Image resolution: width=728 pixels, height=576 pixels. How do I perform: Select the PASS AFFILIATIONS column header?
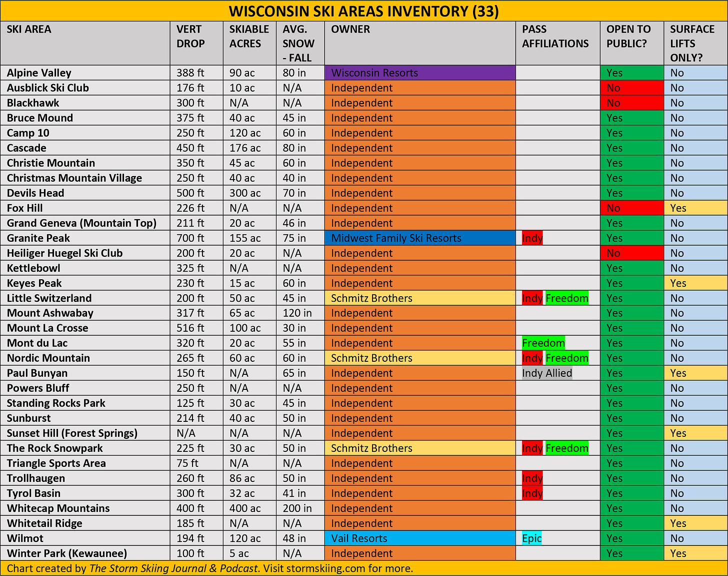558,43
